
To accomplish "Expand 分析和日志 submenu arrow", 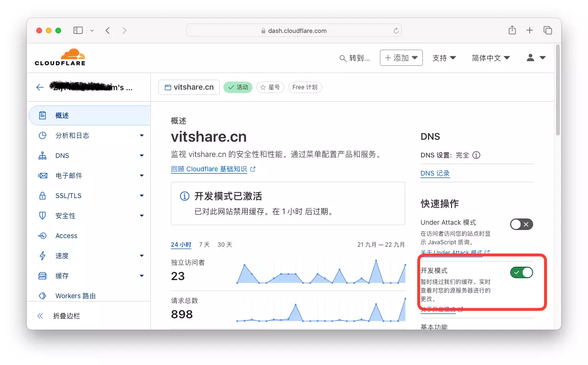I will (x=142, y=136).
